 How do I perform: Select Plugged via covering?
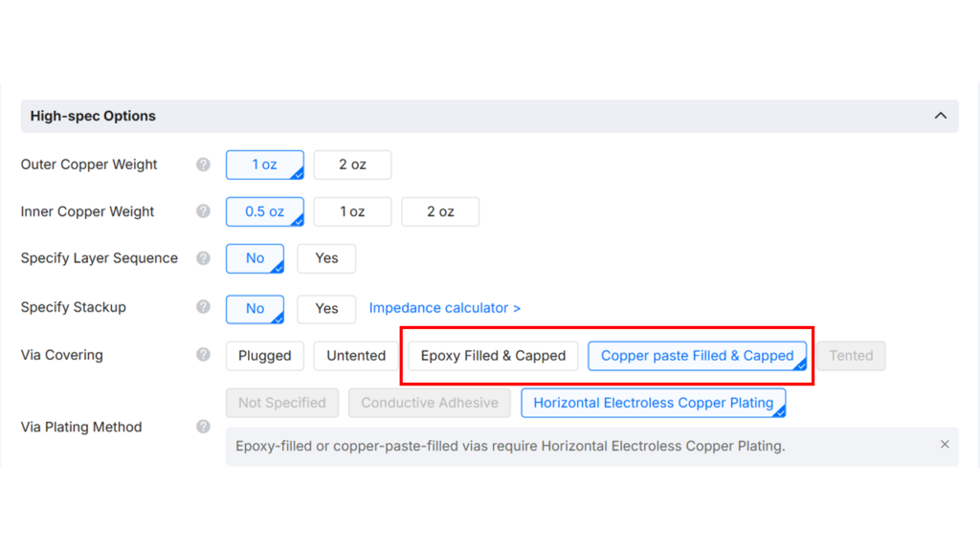(x=264, y=356)
